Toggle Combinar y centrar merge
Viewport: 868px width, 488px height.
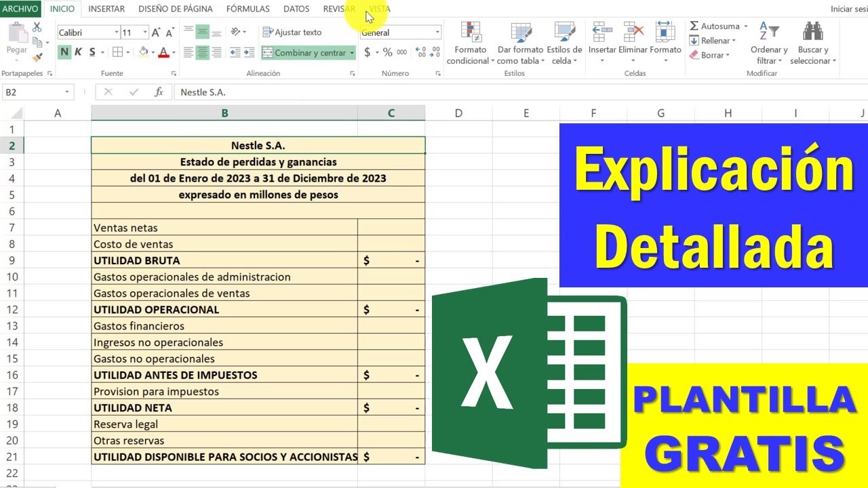pyautogui.click(x=304, y=52)
